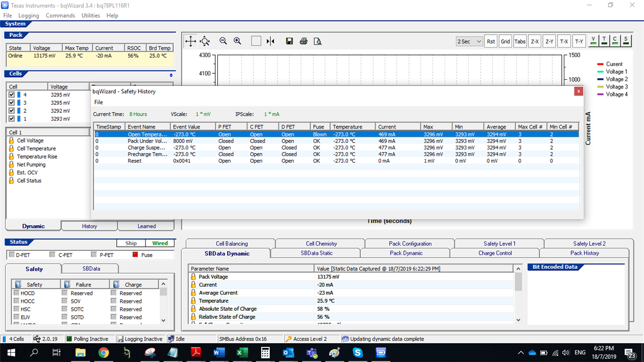This screenshot has width=644, height=362.
Task: Click the Z-Y button
Action: point(549,41)
